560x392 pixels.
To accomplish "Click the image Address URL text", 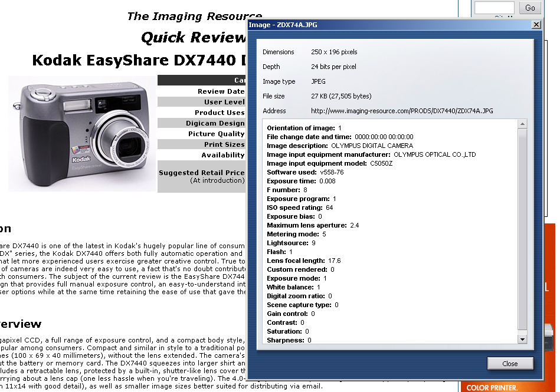I will [402, 111].
